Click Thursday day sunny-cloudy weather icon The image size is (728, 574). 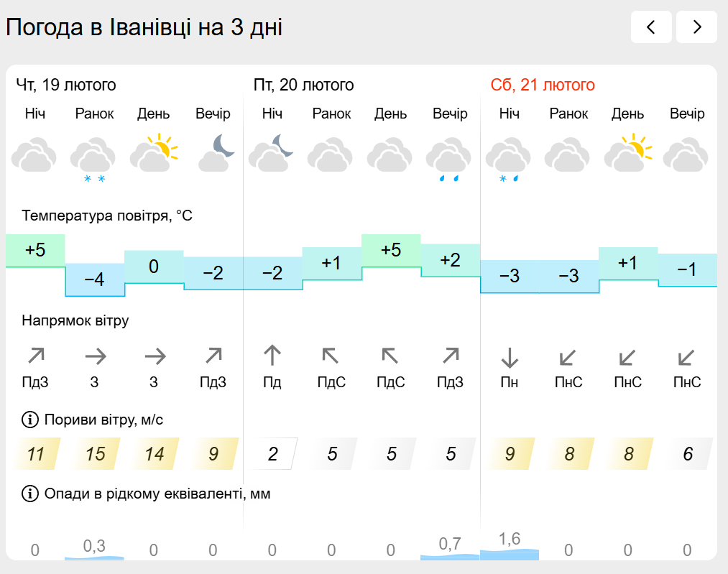pos(154,152)
